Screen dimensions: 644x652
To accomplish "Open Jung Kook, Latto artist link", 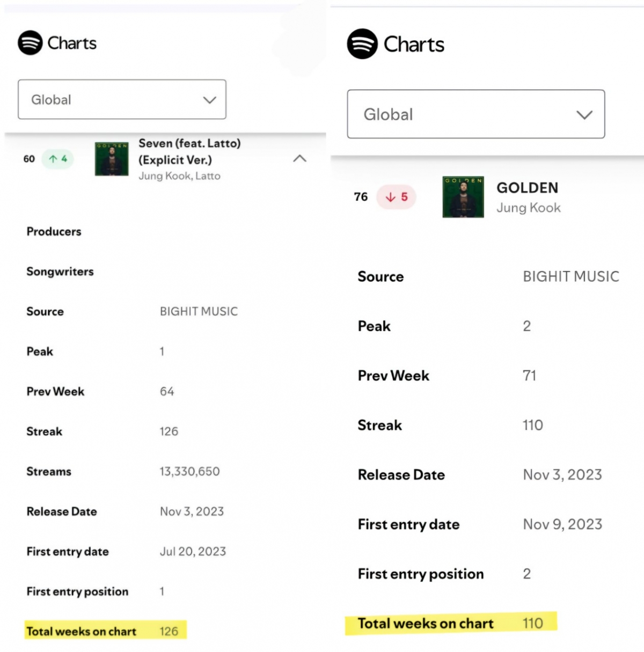I will (179, 176).
